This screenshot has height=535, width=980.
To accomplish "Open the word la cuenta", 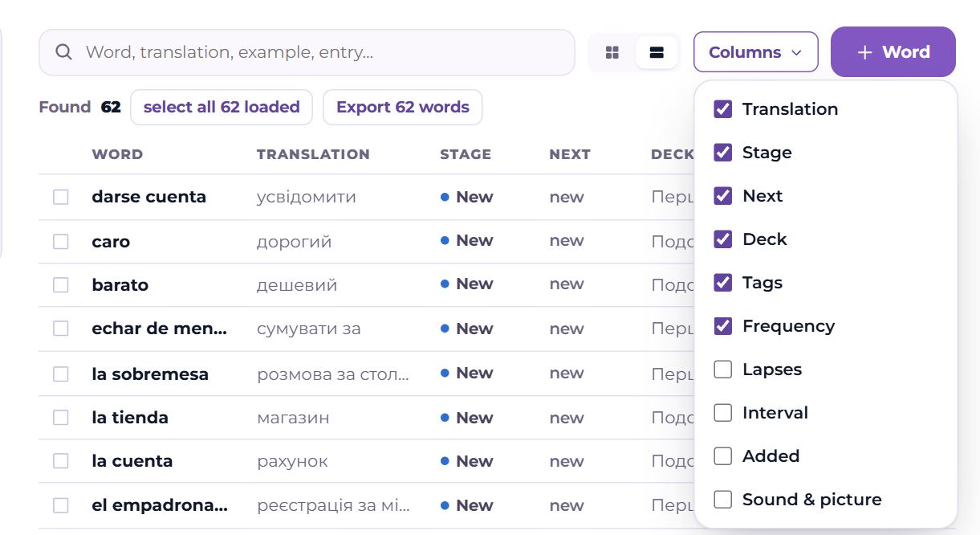I will [132, 461].
